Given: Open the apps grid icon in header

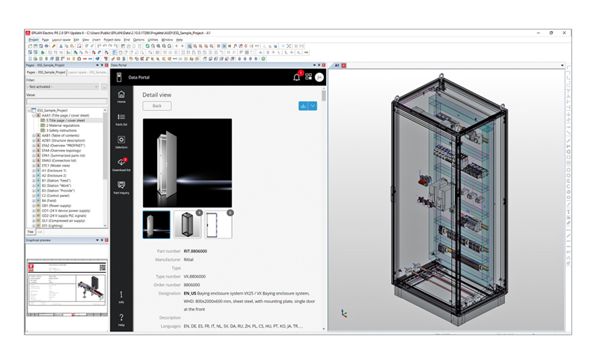Looking at the screenshot, I should 309,77.
